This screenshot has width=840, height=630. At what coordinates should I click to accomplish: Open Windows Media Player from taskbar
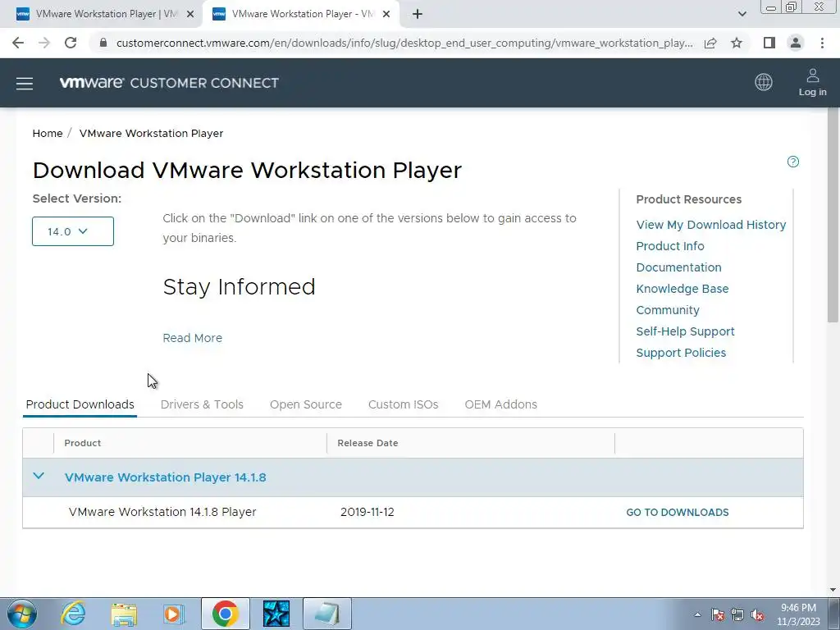(x=174, y=614)
